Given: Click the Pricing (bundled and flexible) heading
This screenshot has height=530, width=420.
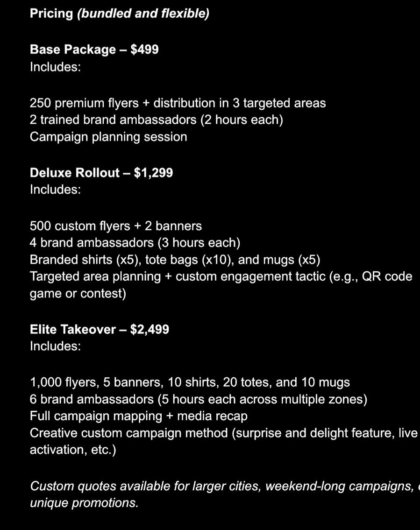Looking at the screenshot, I should [x=119, y=14].
